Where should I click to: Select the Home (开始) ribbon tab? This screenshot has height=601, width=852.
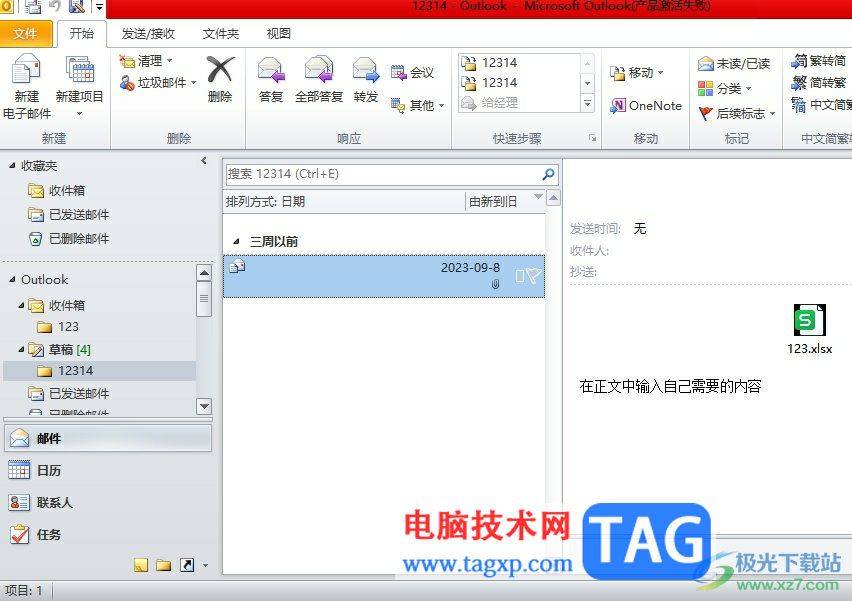coord(82,34)
